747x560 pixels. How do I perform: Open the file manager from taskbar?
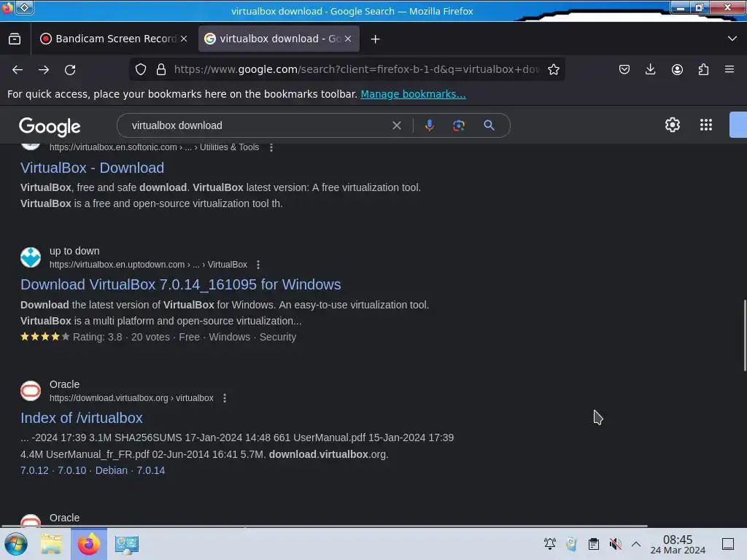51,544
